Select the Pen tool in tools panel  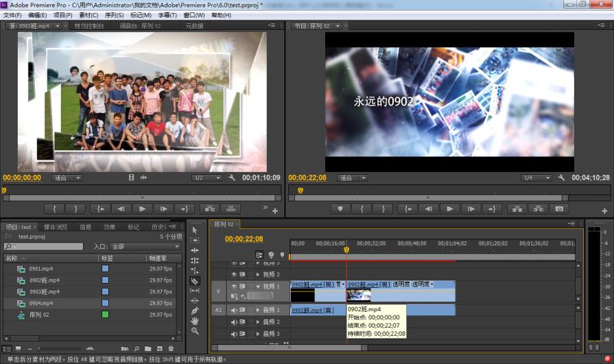[x=195, y=311]
